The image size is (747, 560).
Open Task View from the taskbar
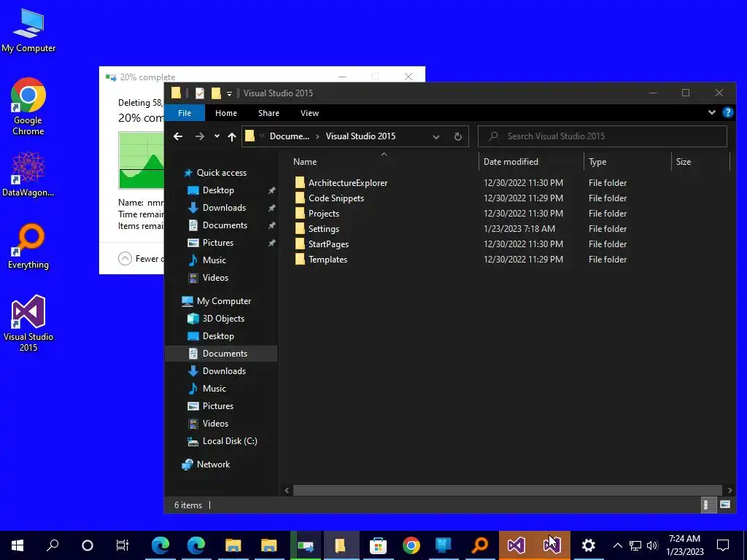coord(123,545)
